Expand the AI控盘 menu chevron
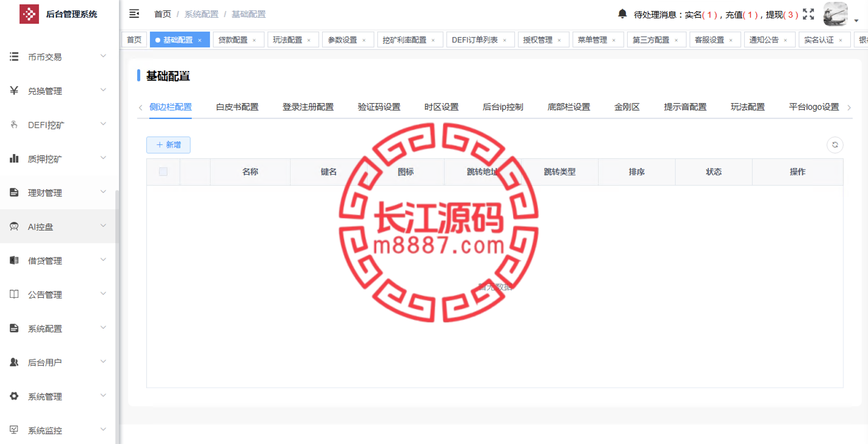The image size is (868, 444). (x=103, y=225)
